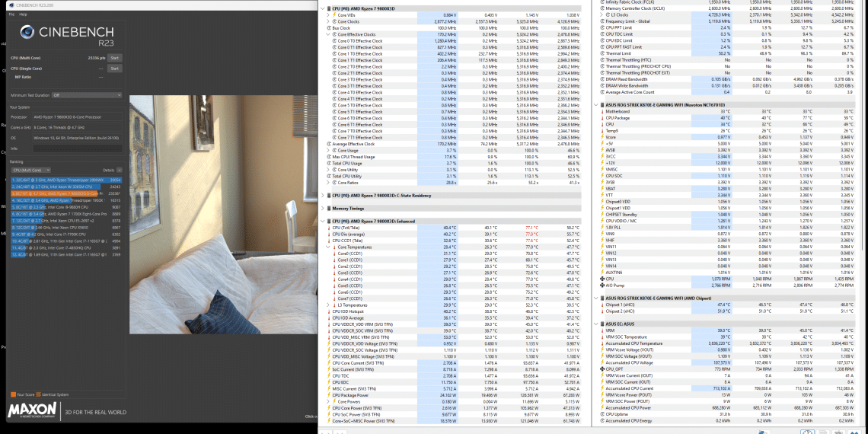Expand the L3 Clocks row
The height and width of the screenshot is (434, 868).
[602, 15]
